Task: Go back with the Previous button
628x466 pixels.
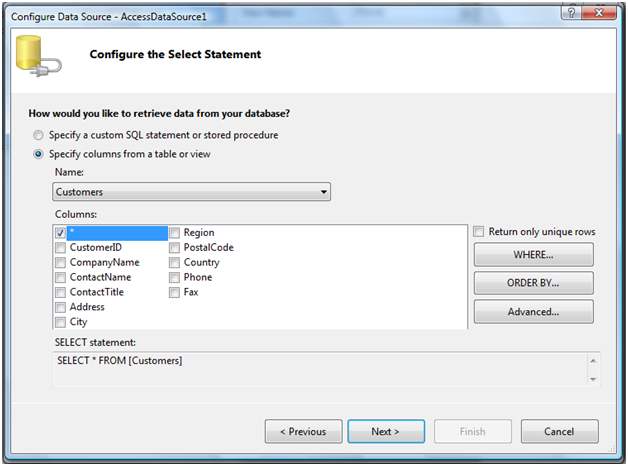Action: pyautogui.click(x=303, y=432)
